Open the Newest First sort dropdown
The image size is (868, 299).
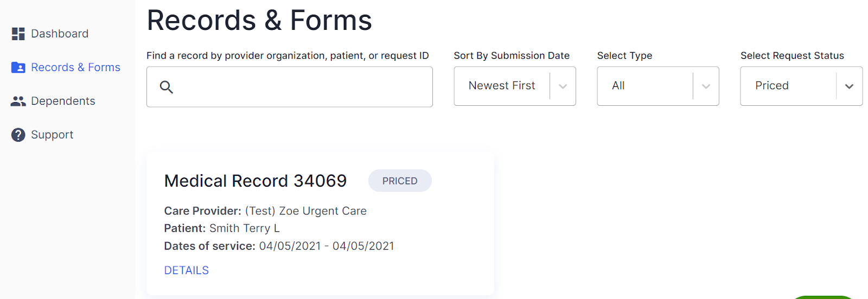click(502, 86)
